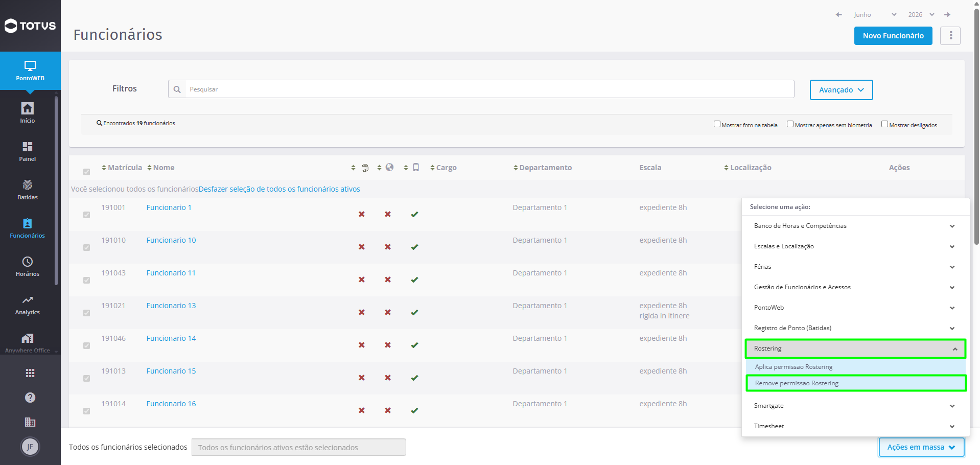Click Desfazer seleção de todos os funcionários ativos
980x465 pixels.
[279, 189]
